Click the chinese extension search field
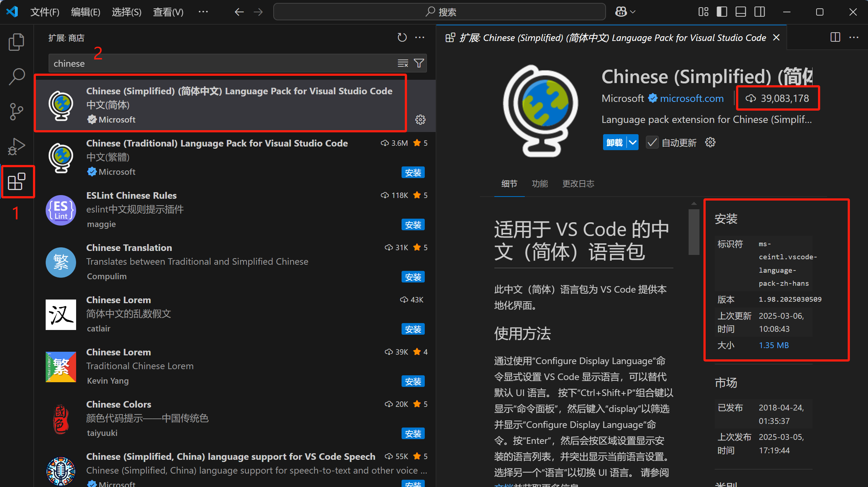This screenshot has width=868, height=487. [x=217, y=63]
